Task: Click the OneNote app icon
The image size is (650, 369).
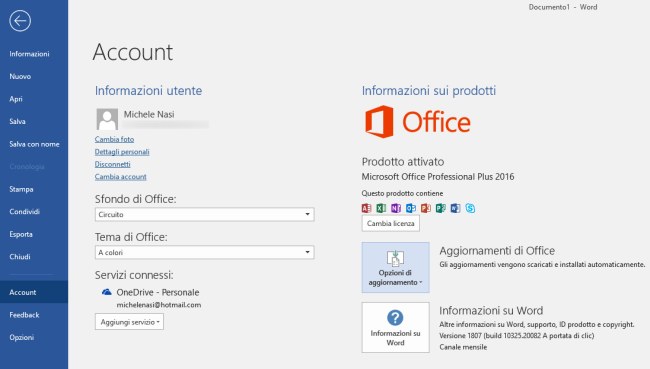Action: [396, 208]
